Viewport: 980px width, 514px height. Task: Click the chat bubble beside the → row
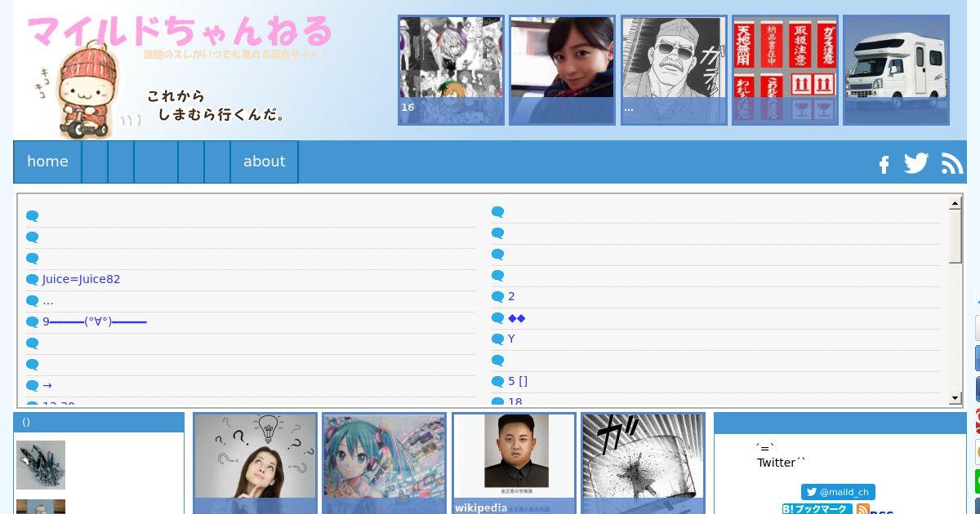click(33, 386)
